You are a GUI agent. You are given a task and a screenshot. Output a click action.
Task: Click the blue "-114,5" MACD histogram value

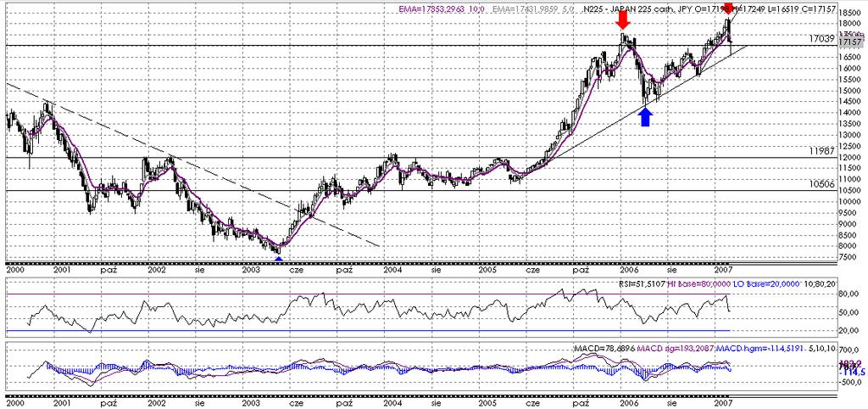click(x=851, y=372)
